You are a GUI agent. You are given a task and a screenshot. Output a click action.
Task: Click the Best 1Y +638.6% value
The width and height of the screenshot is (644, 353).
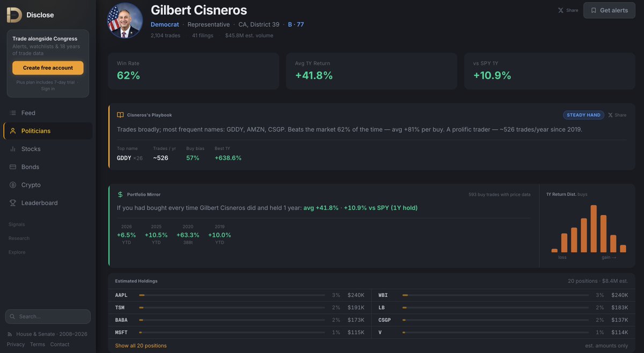228,158
